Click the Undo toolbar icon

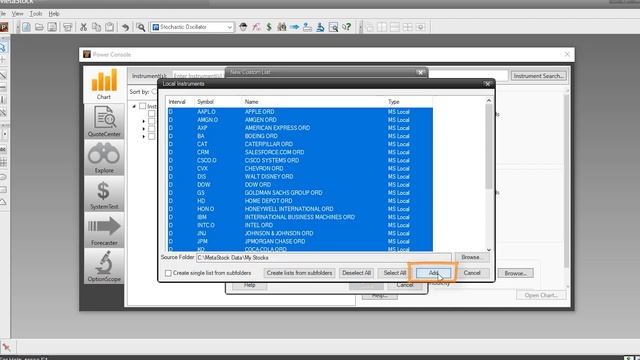(x=125, y=27)
